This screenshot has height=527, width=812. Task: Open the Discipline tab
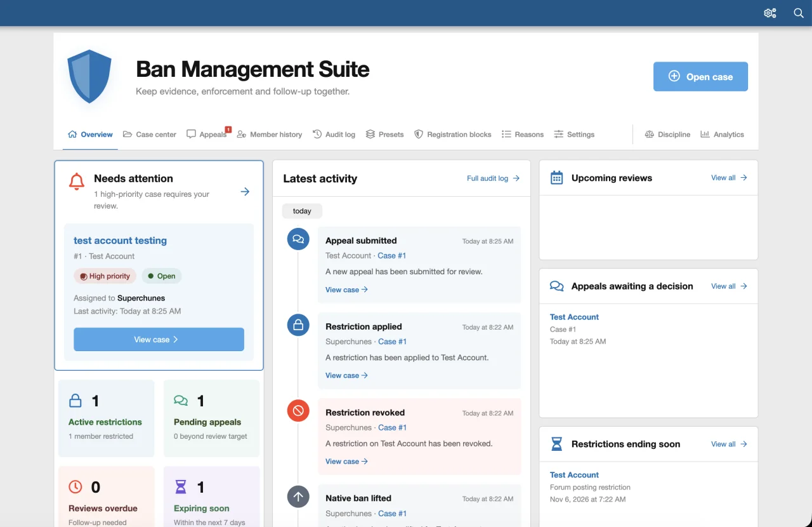click(x=667, y=135)
